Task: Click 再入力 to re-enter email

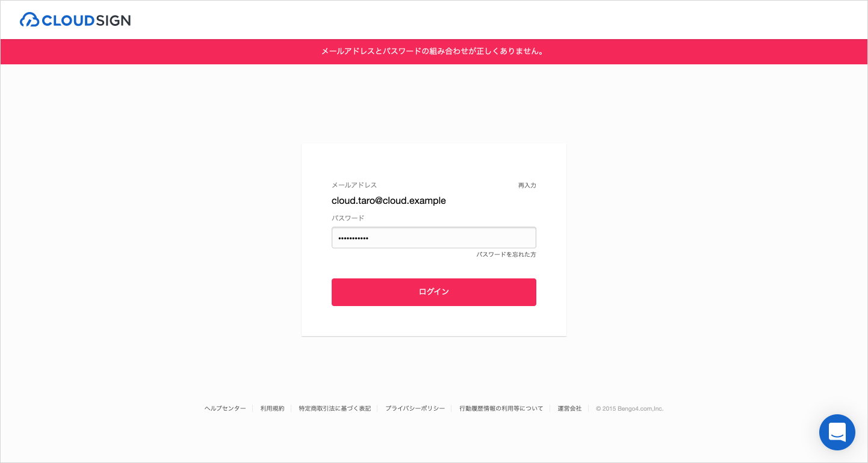Action: point(527,185)
